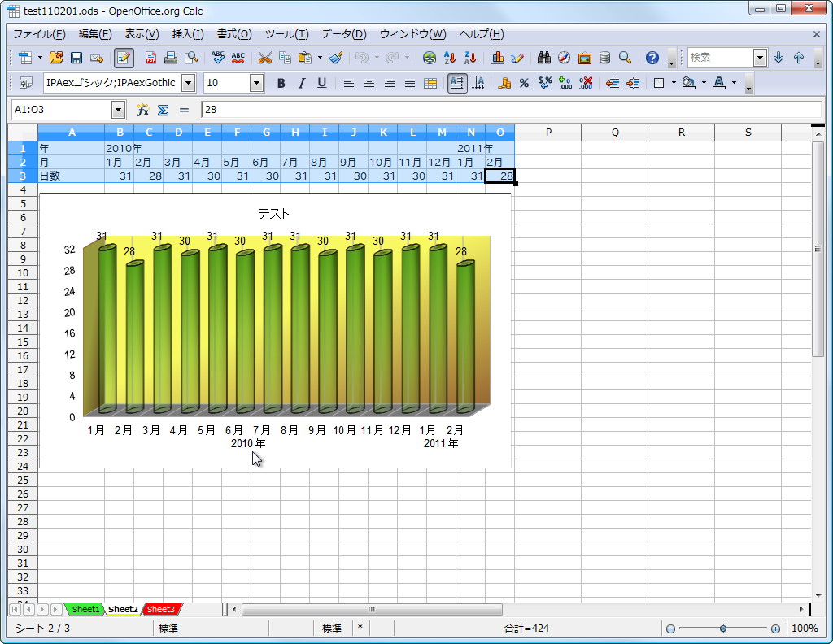Click the Open file folder icon
The height and width of the screenshot is (644, 833).
click(x=56, y=58)
